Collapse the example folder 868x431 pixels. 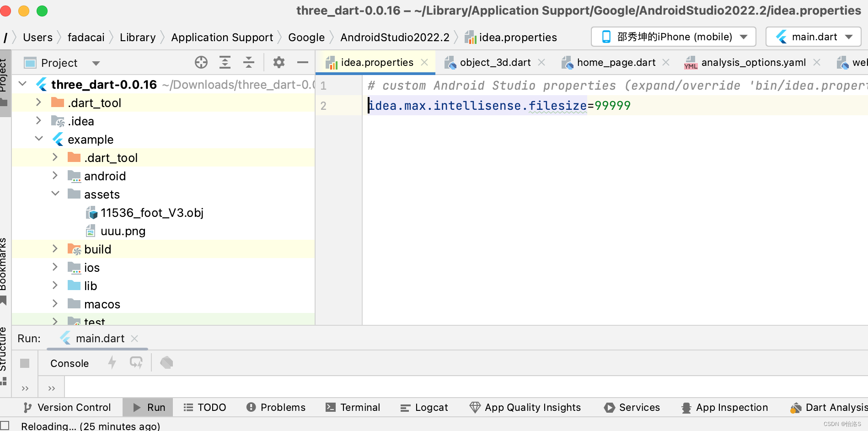click(x=39, y=139)
